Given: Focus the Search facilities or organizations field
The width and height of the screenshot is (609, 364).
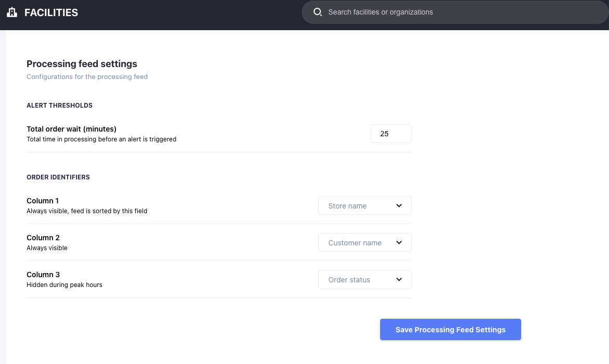Looking at the screenshot, I should pyautogui.click(x=458, y=12).
